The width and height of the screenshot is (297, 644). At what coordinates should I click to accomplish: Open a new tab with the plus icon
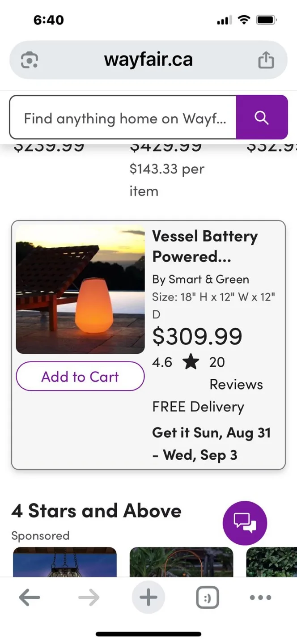click(x=148, y=597)
